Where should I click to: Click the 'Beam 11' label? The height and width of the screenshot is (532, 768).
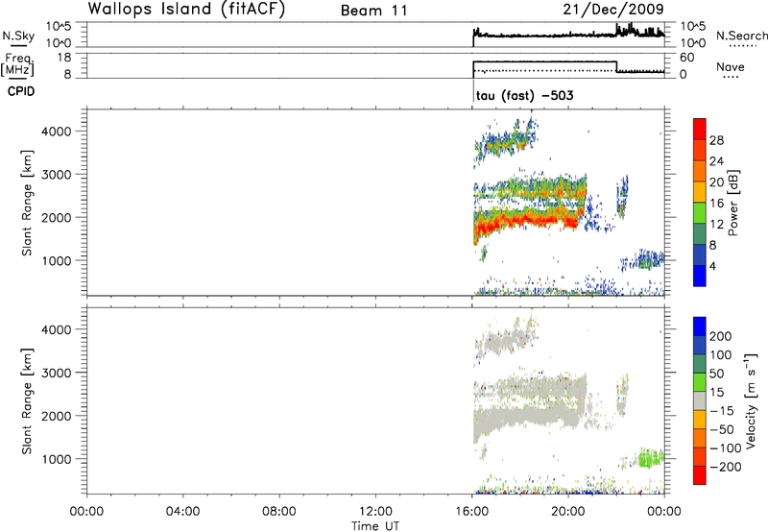[374, 11]
